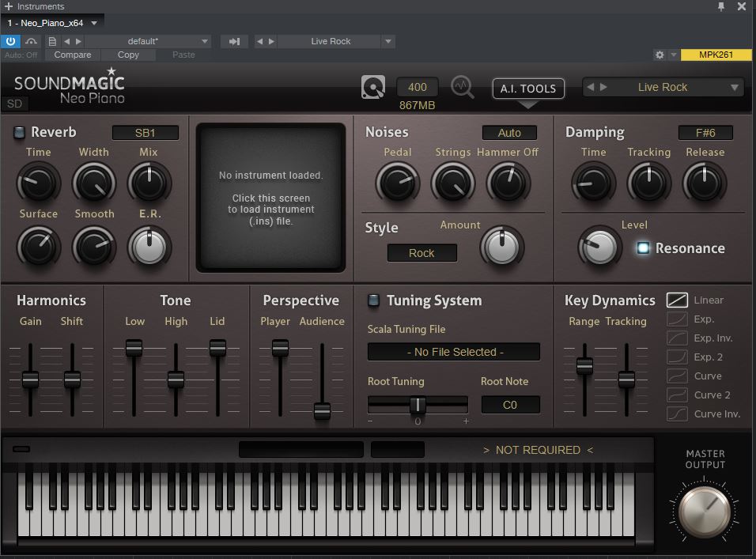Viewport: 756px width, 559px height.
Task: Pin the instrument window
Action: 721,6
